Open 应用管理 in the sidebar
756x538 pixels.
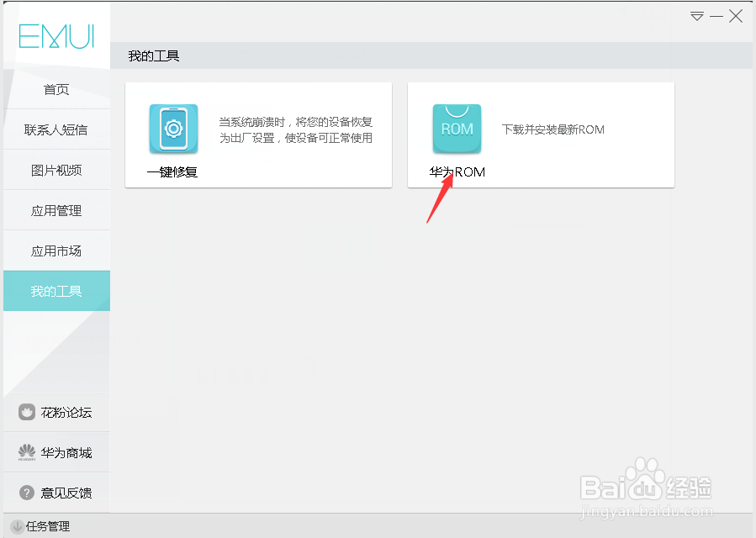pos(56,211)
